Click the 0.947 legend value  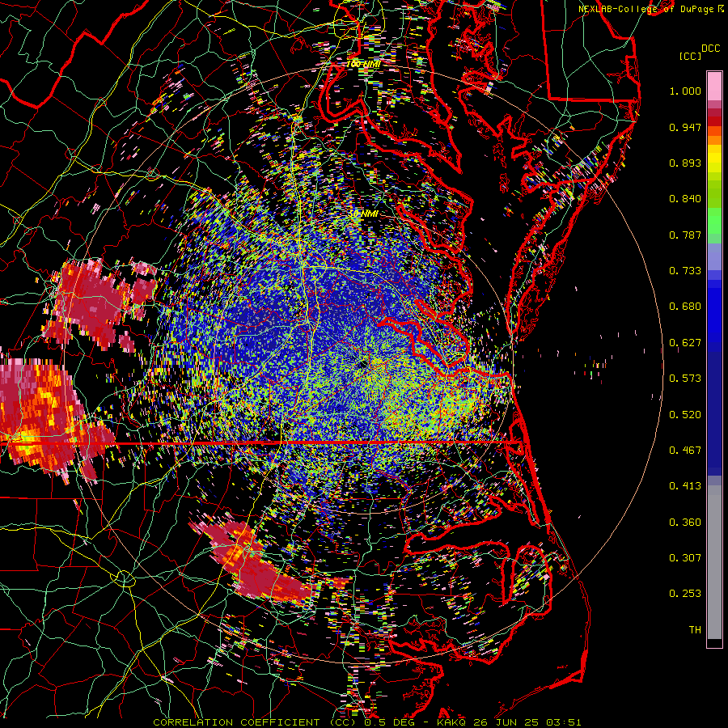685,127
